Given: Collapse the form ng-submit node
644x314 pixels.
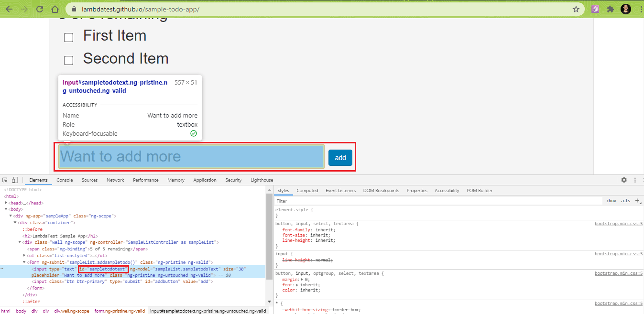Looking at the screenshot, I should (x=24, y=262).
